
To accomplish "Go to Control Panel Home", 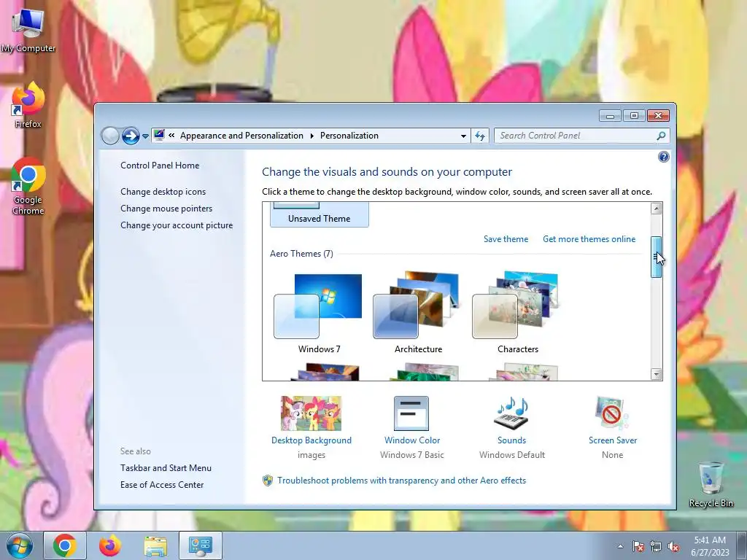I will pos(160,166).
